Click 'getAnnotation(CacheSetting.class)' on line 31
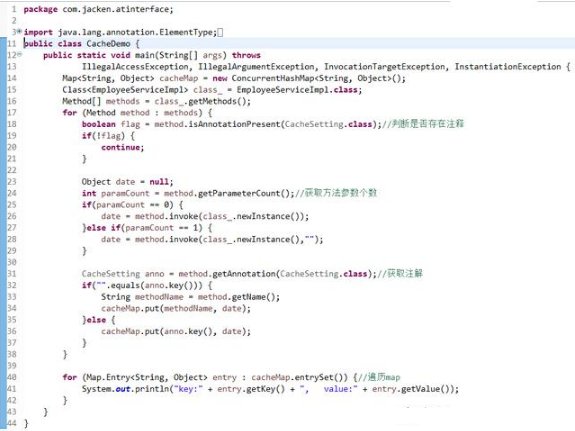575x431 pixels. pyautogui.click(x=292, y=274)
